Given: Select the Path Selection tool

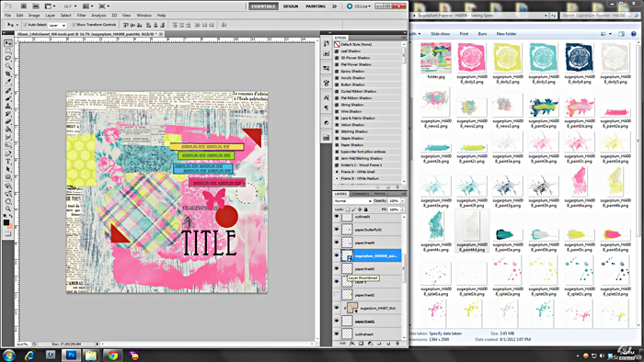Looking at the screenshot, I should (x=7, y=169).
